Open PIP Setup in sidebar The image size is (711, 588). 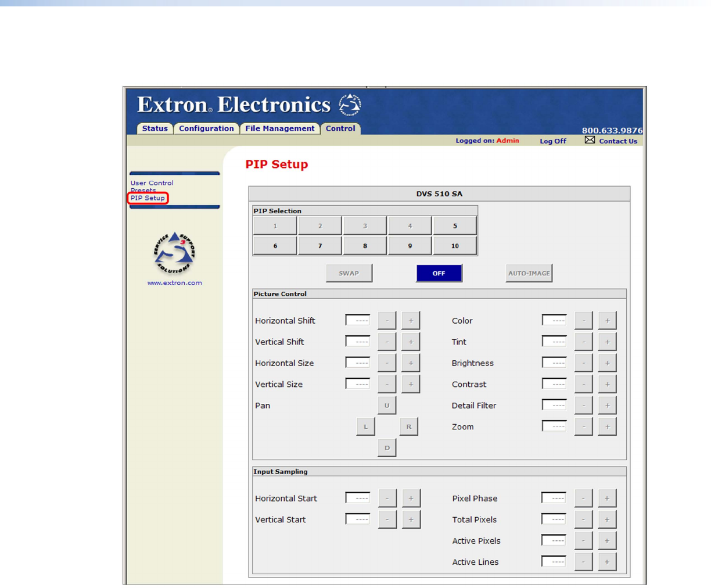(x=148, y=198)
